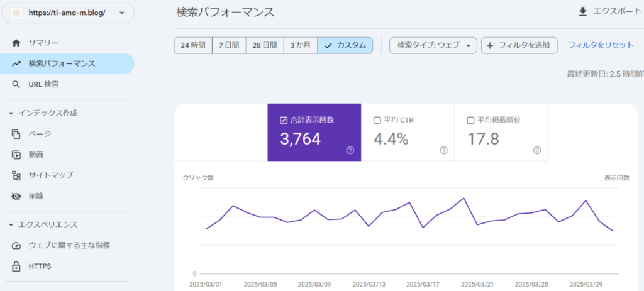Click the Export download icon
The image size is (644, 291).
point(582,12)
